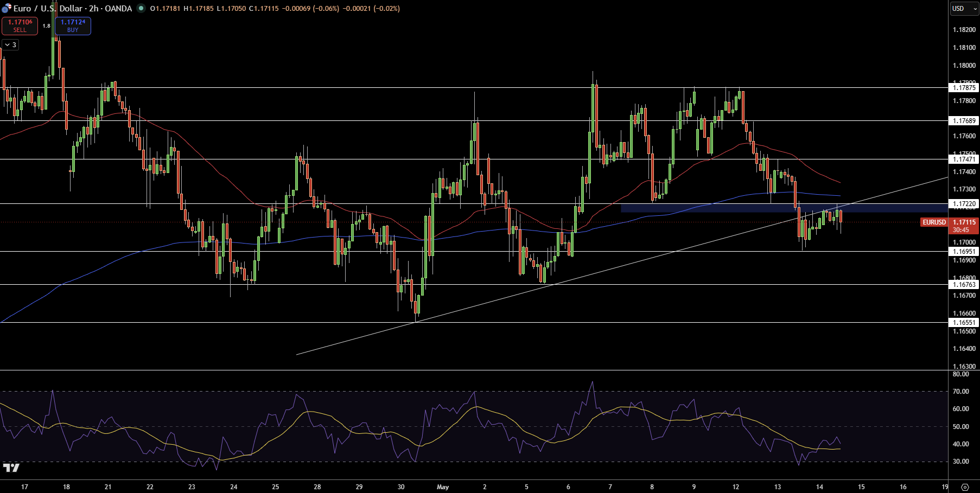Click the red SELL 1.17106 button

click(x=20, y=26)
